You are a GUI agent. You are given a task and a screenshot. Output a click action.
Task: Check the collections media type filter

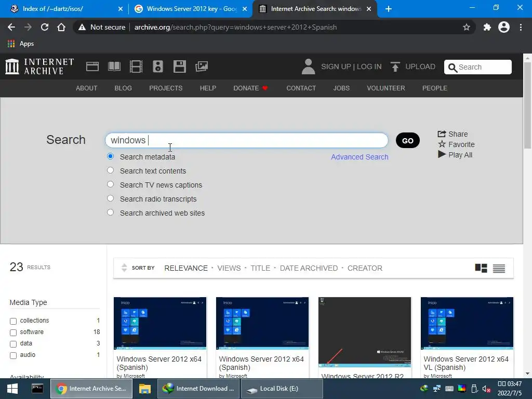point(13,321)
